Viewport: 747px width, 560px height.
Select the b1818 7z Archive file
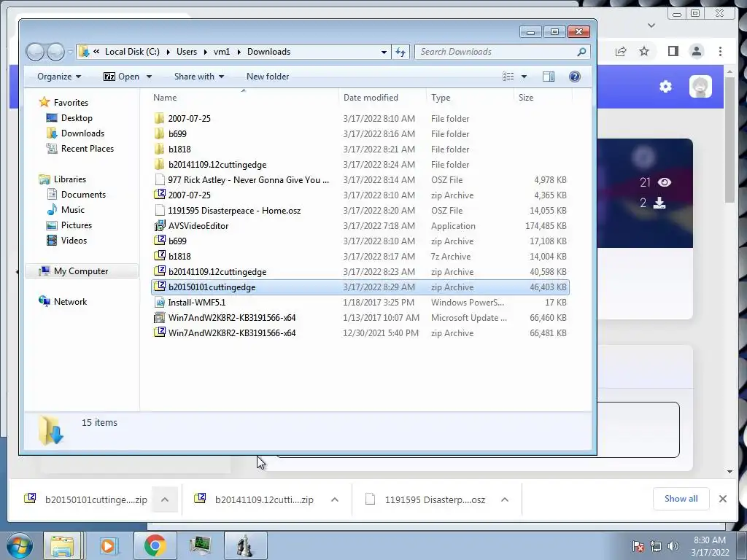[360, 256]
